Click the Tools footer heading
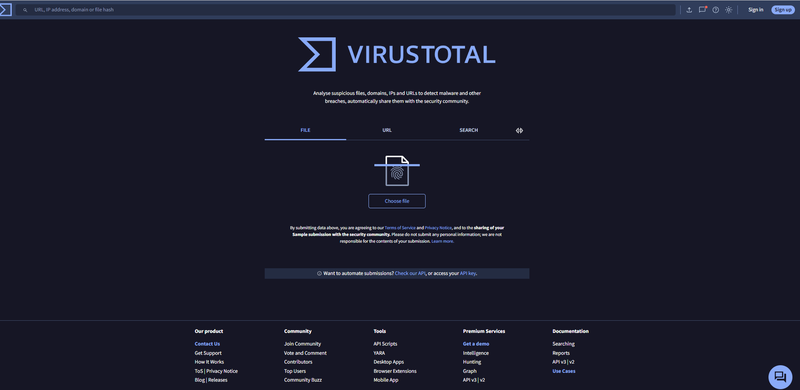 pyautogui.click(x=380, y=331)
